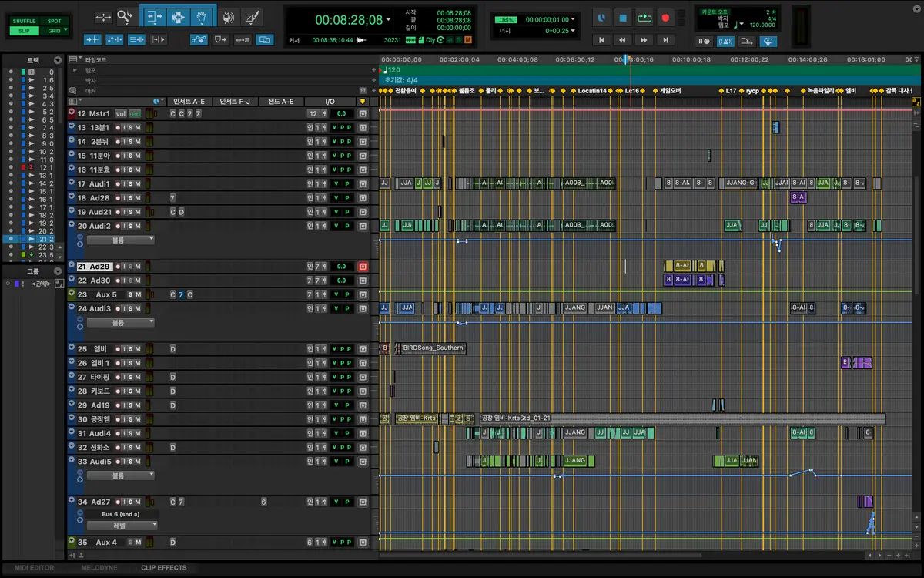
Task: Select the Grabber hand tool
Action: (202, 17)
